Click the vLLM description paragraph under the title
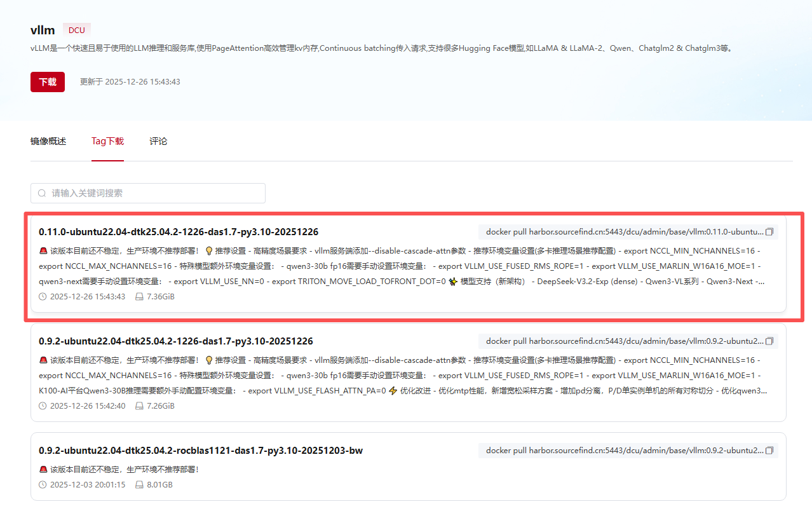This screenshot has width=812, height=511. click(x=382, y=48)
